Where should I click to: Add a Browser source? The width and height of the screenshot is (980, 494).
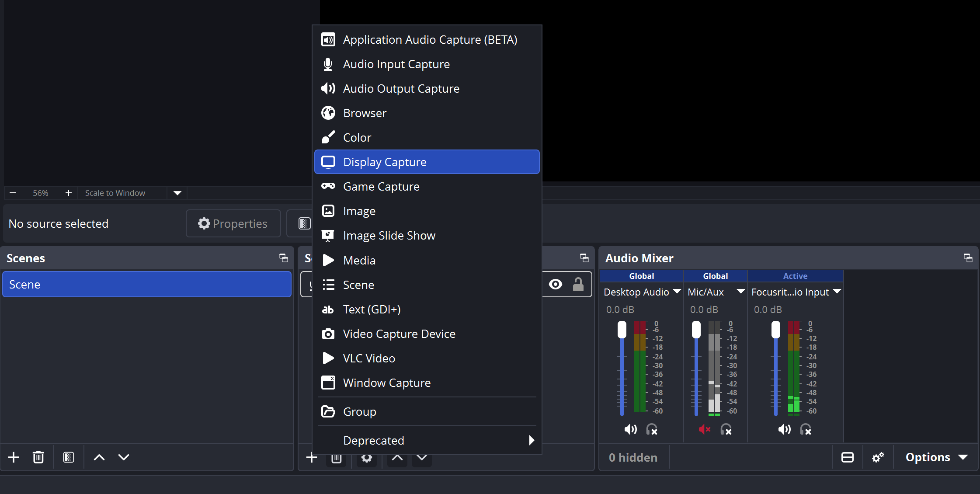427,113
